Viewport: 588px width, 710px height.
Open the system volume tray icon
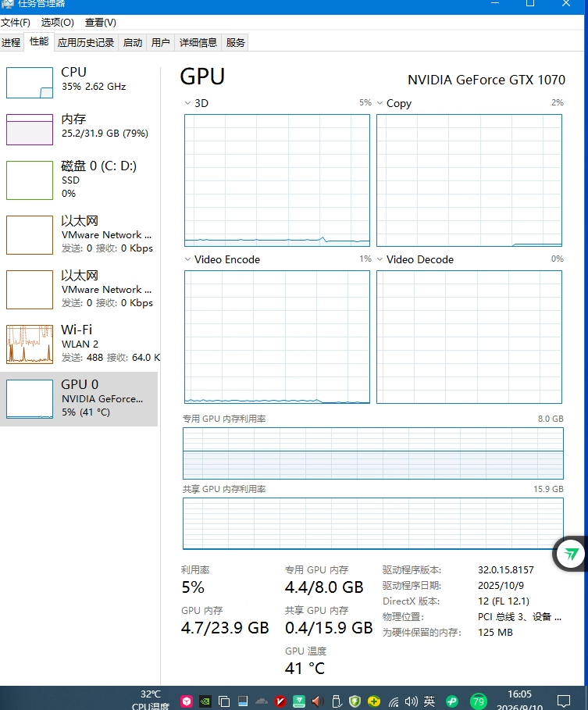[411, 701]
